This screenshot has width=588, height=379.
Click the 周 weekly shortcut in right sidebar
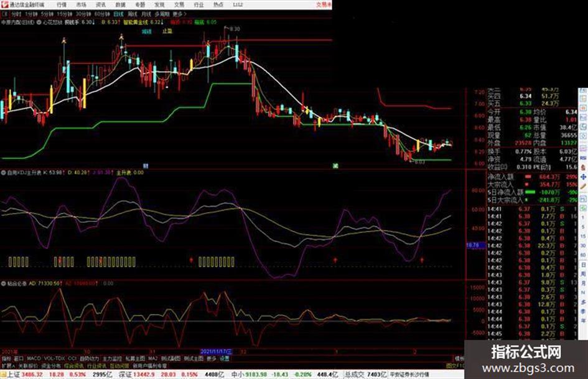point(583,274)
